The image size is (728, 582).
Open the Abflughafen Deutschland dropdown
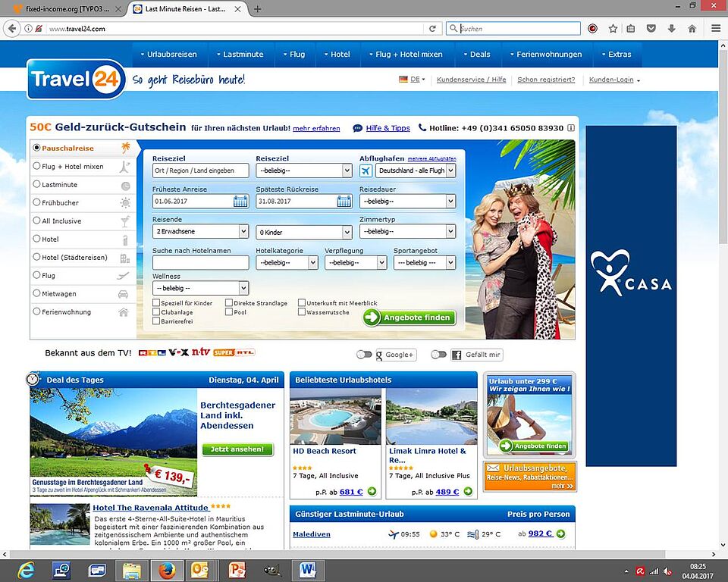point(415,171)
